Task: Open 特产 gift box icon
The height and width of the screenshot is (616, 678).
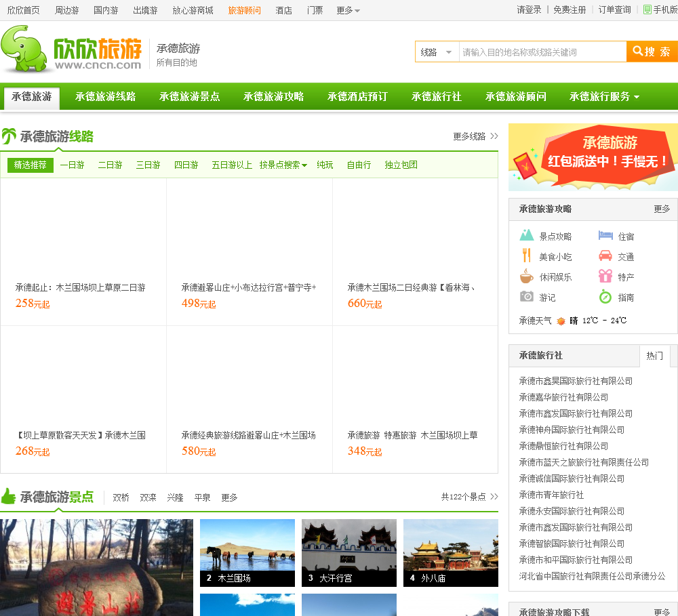Action: coord(605,276)
